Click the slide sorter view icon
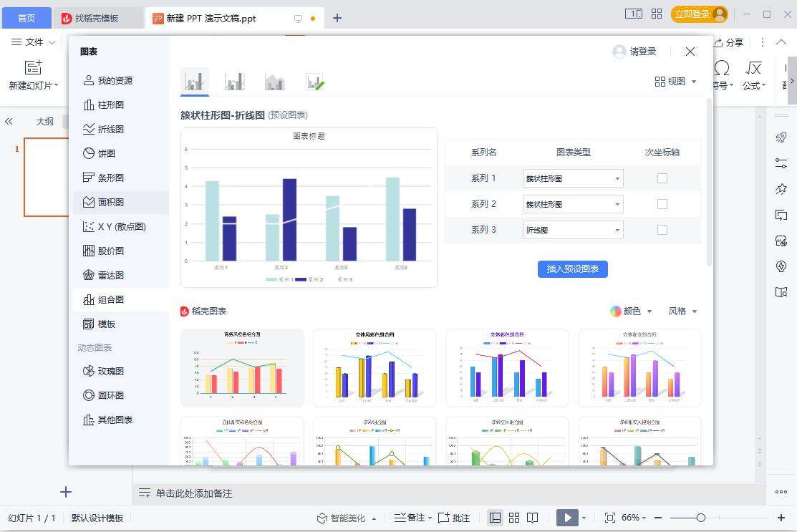The image size is (797, 532). (513, 518)
